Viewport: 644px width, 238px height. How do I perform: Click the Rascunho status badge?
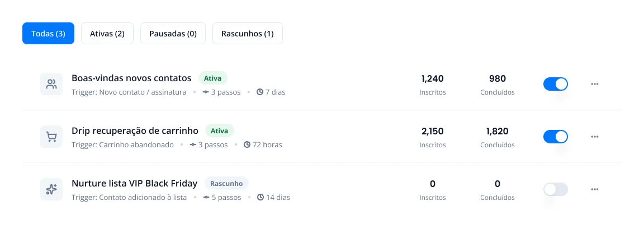coord(226,184)
